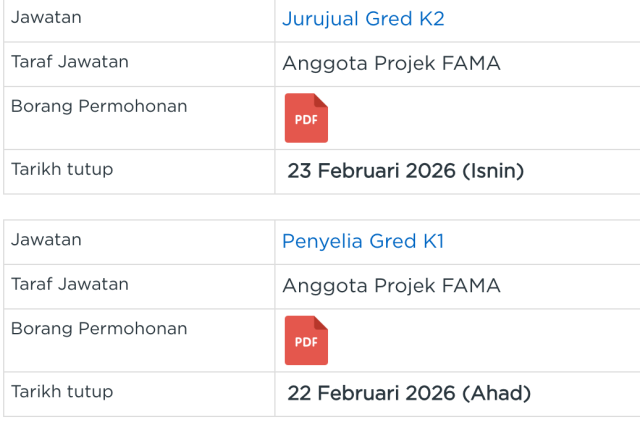Select the Taraf Jawatan label in the Jurujual table

70,62
